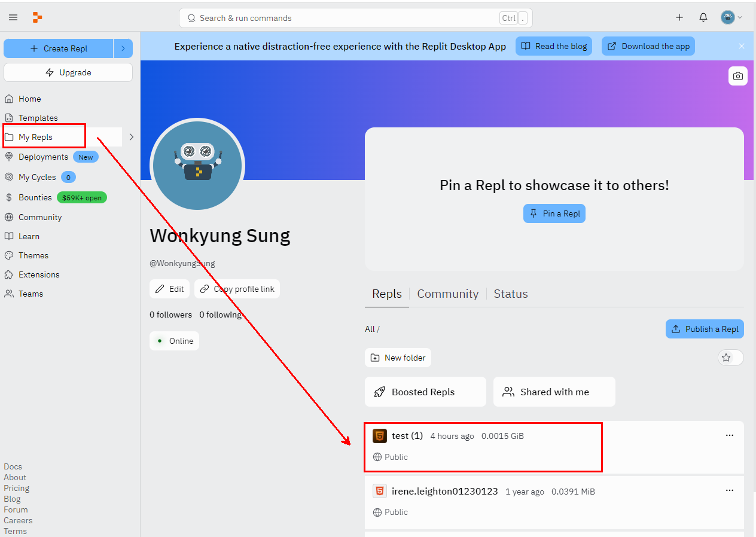756x537 pixels.
Task: Click Edit profile button
Action: (x=169, y=289)
